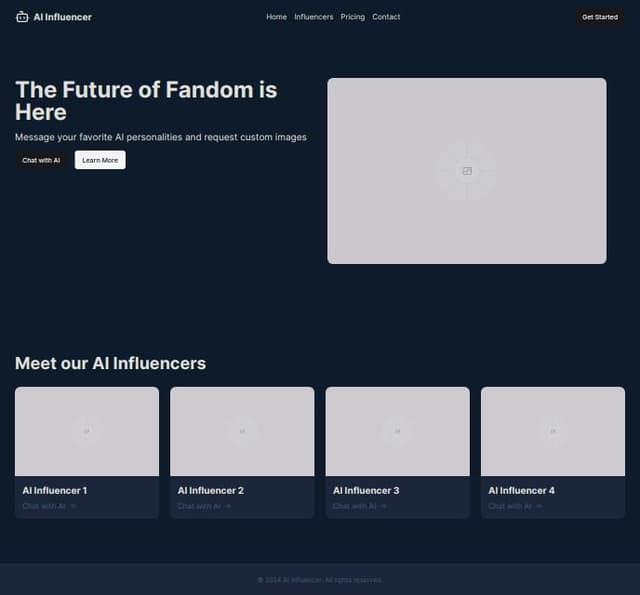Follow Chat with AI link under AI Influencer 2
Image resolution: width=640 pixels, height=595 pixels.
[204, 506]
